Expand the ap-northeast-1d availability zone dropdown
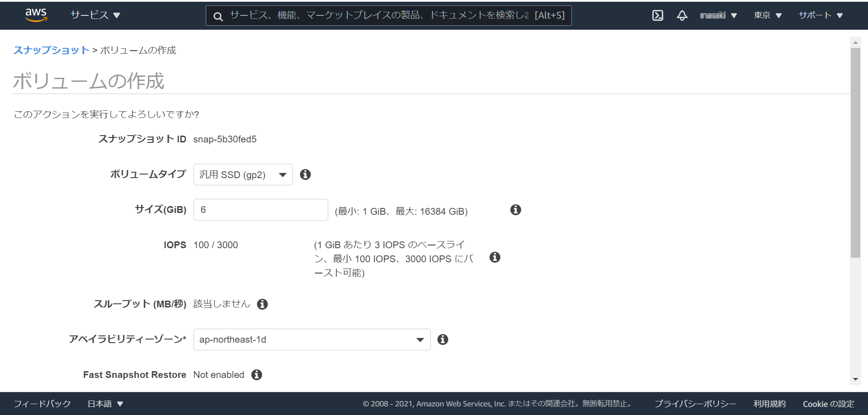The width and height of the screenshot is (868, 415). 312,340
